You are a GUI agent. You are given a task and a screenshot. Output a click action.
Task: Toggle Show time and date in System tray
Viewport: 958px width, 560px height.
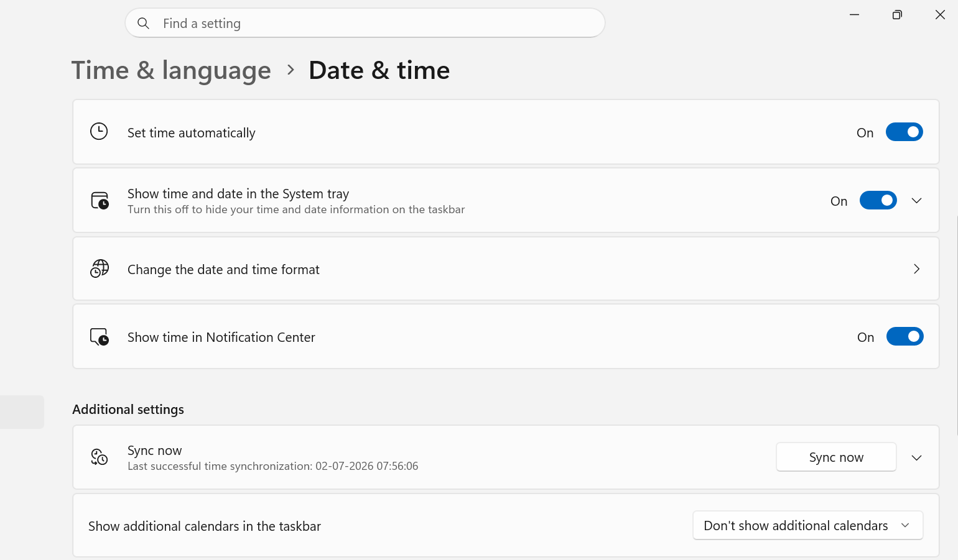pos(878,200)
